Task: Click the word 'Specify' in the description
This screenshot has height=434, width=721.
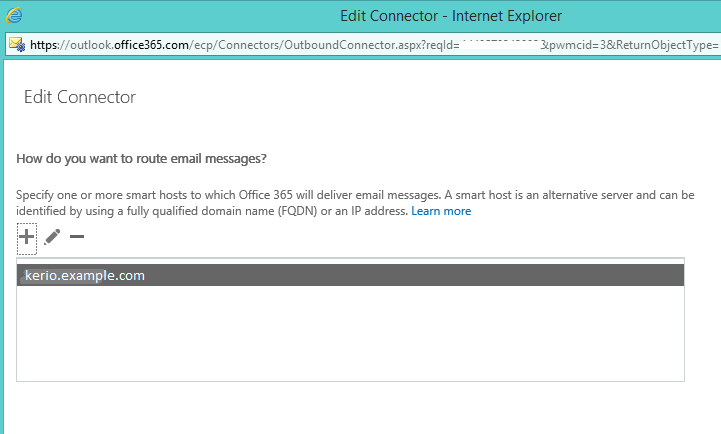Action: pyautogui.click(x=38, y=195)
